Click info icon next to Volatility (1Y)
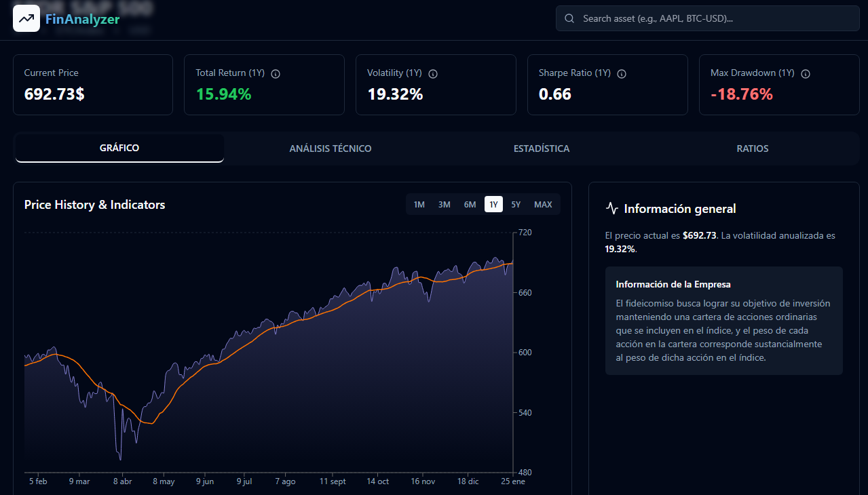 (x=433, y=73)
